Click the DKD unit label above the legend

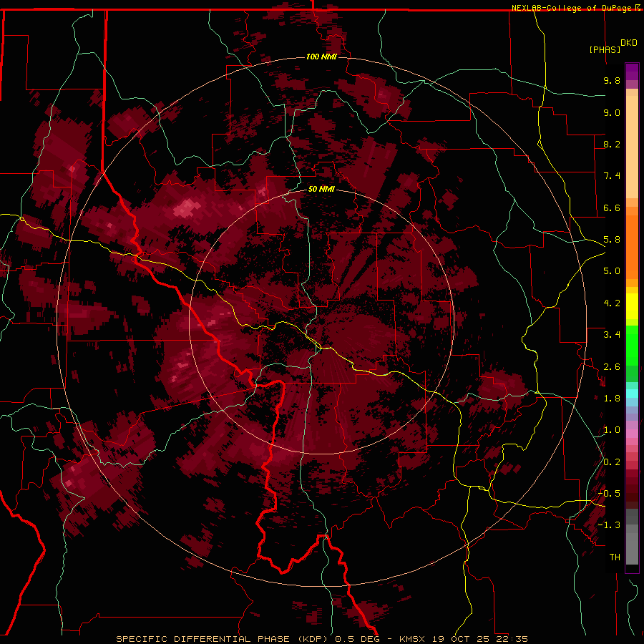coord(629,43)
